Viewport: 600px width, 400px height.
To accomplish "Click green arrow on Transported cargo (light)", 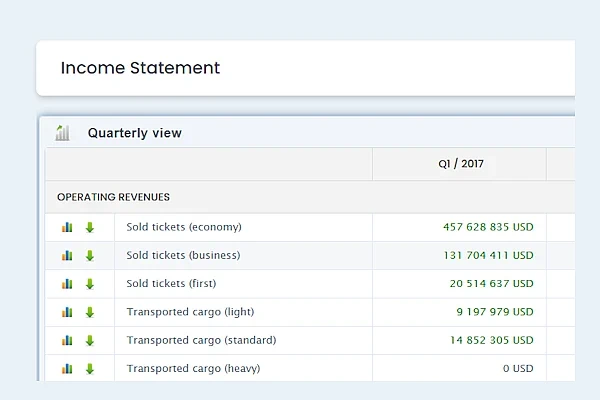I will 90,312.
